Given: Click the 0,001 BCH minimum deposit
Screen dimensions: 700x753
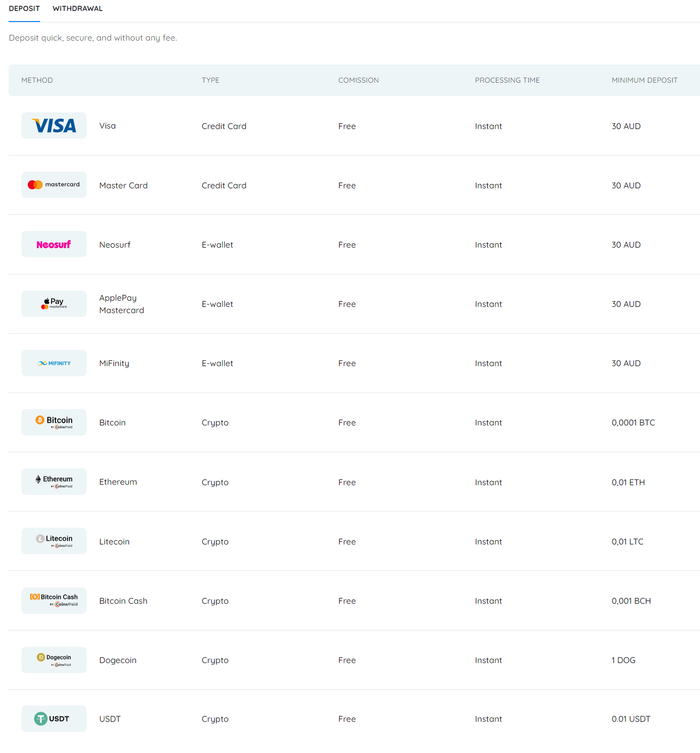Looking at the screenshot, I should point(631,601).
